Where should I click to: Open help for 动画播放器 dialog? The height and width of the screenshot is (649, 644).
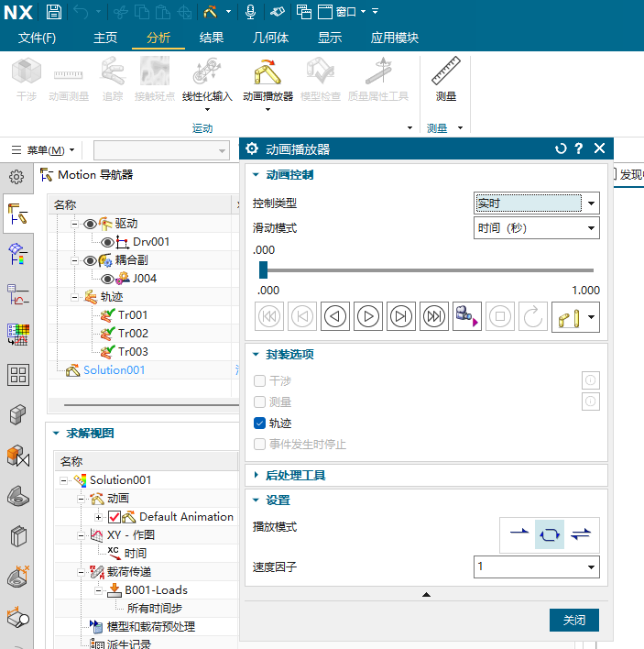click(579, 148)
